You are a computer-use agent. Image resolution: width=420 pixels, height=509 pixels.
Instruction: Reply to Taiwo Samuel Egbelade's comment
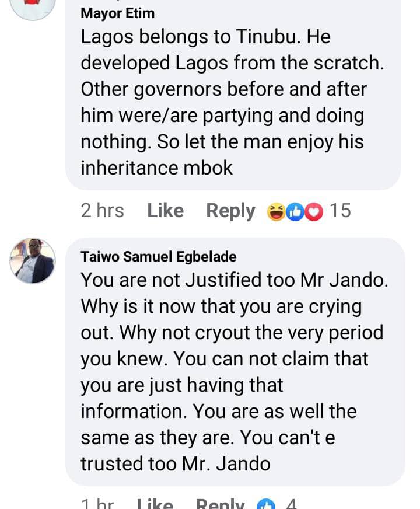pos(220,504)
